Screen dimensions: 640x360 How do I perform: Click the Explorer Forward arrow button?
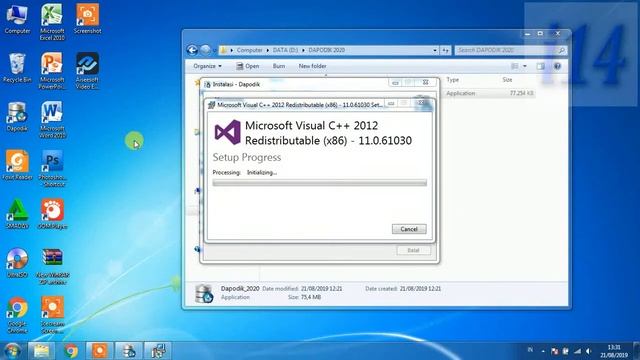[x=205, y=50]
